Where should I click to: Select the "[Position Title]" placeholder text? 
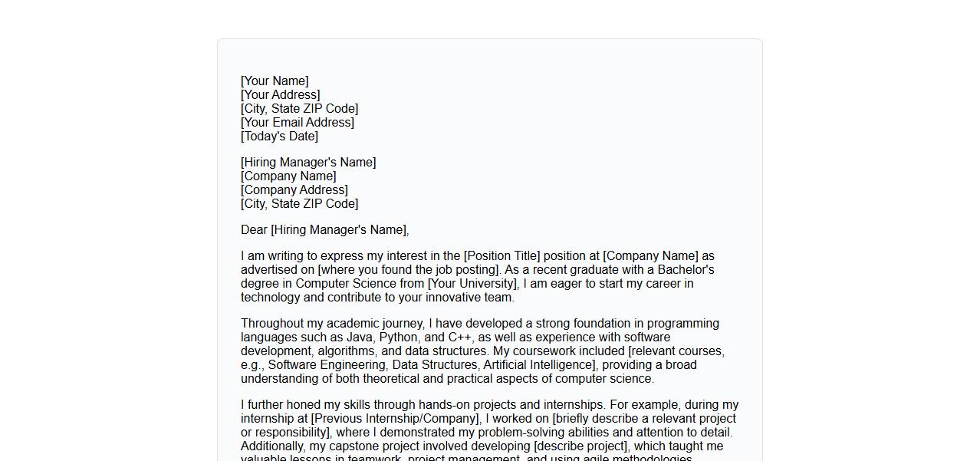click(x=502, y=256)
